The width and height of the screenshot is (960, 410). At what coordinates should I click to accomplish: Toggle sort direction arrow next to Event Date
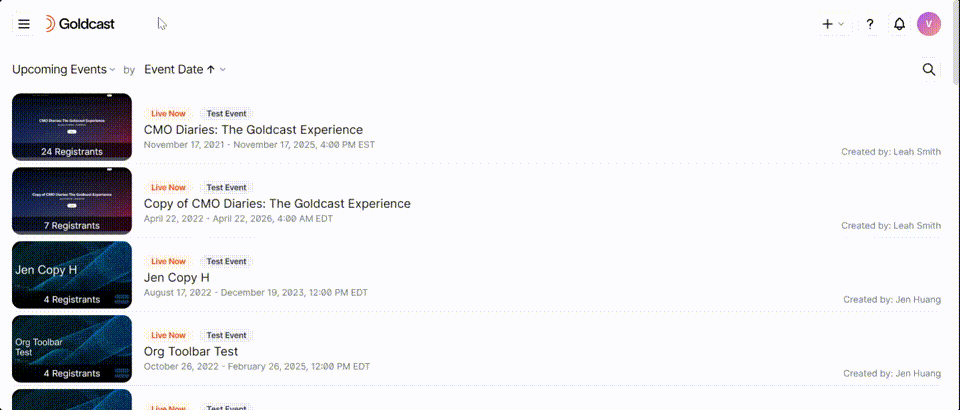(x=211, y=70)
